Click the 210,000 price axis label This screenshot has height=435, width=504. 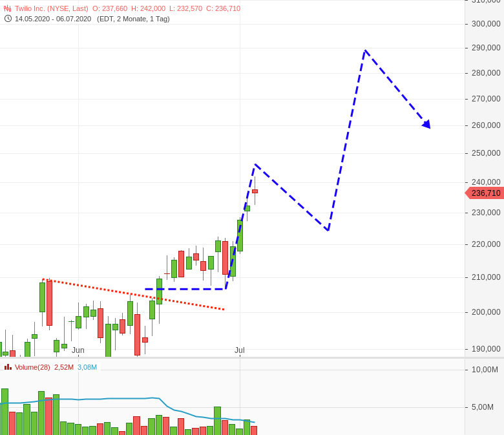tap(486, 277)
